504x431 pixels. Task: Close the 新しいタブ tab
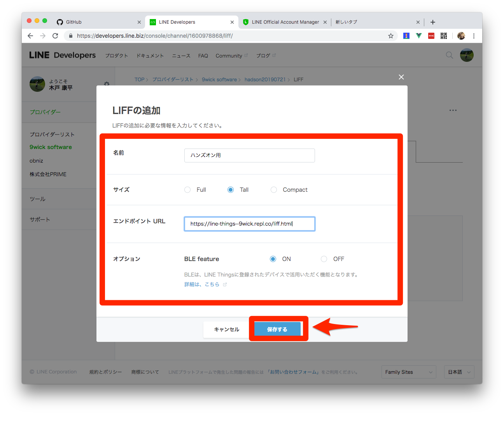418,22
